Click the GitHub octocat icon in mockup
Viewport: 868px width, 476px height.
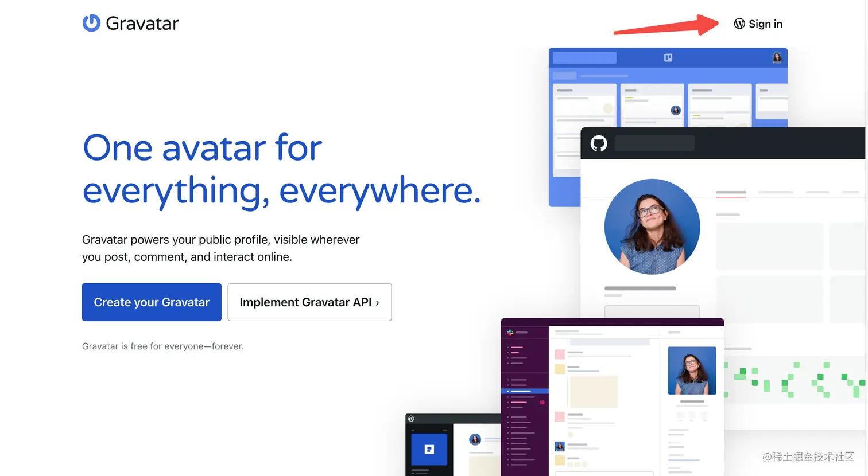click(x=599, y=143)
